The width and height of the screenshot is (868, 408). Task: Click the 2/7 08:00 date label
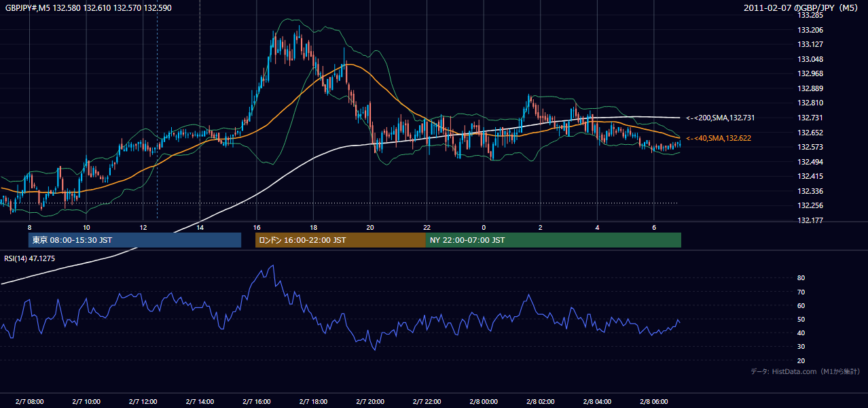coord(29,401)
